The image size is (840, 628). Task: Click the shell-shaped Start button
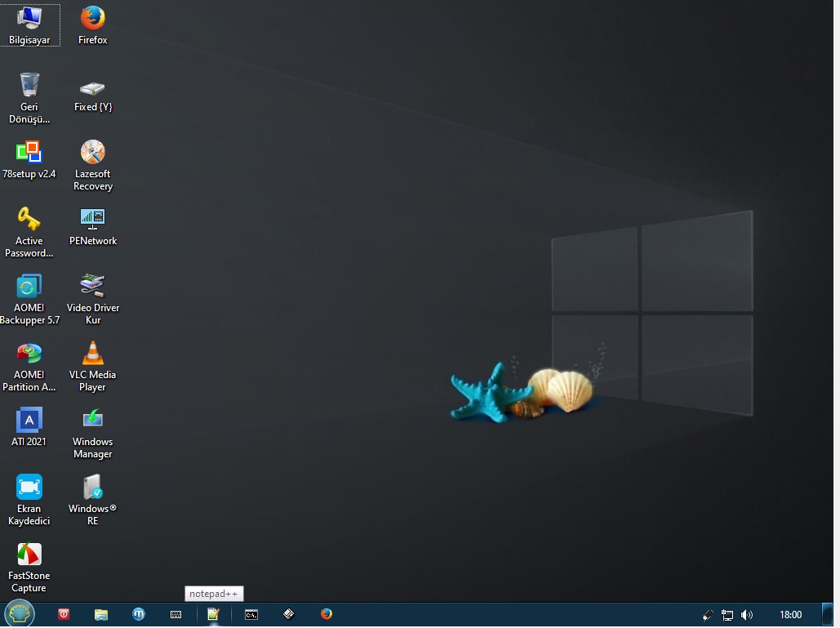[x=19, y=613]
